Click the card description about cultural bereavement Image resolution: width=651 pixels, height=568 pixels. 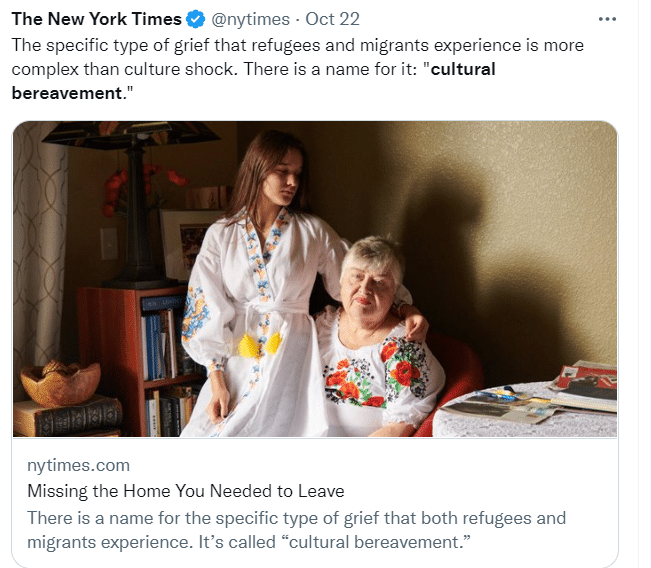pos(296,530)
